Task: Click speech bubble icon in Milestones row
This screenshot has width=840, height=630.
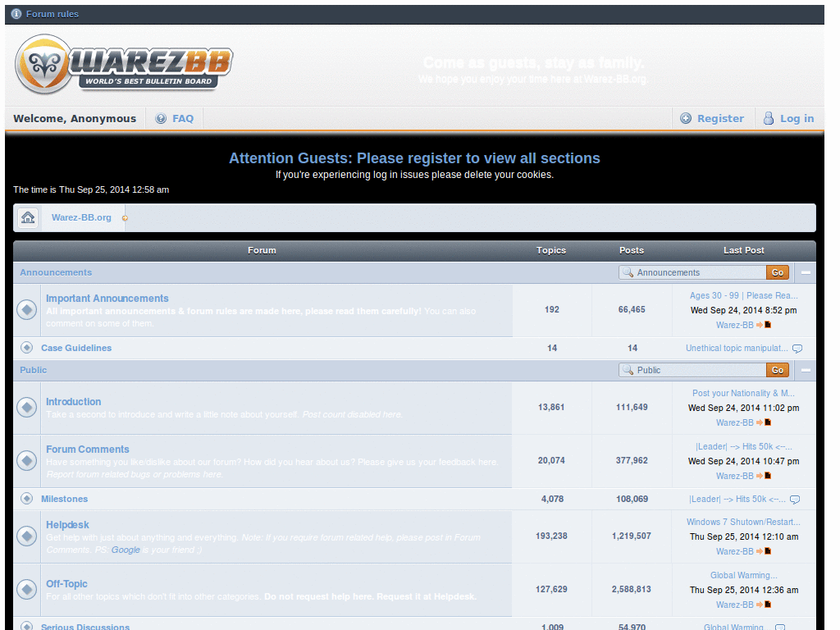Action: (795, 500)
